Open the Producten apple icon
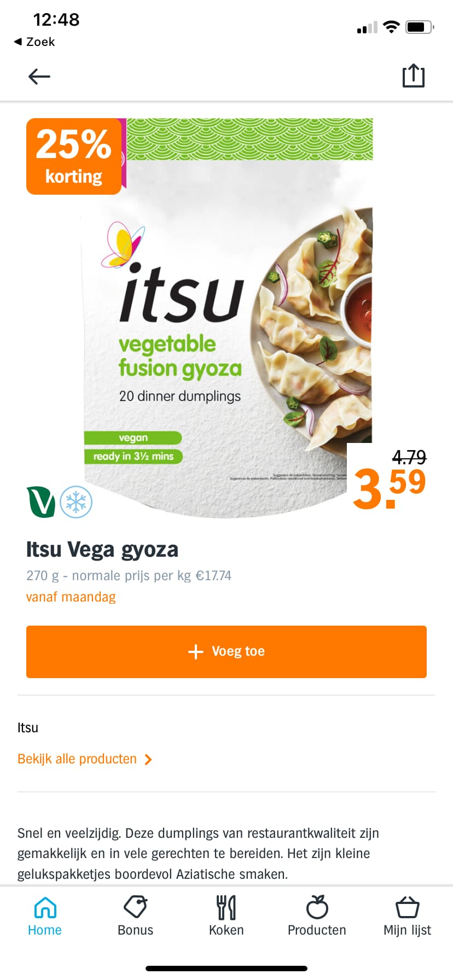This screenshot has height=980, width=453. pyautogui.click(x=317, y=907)
